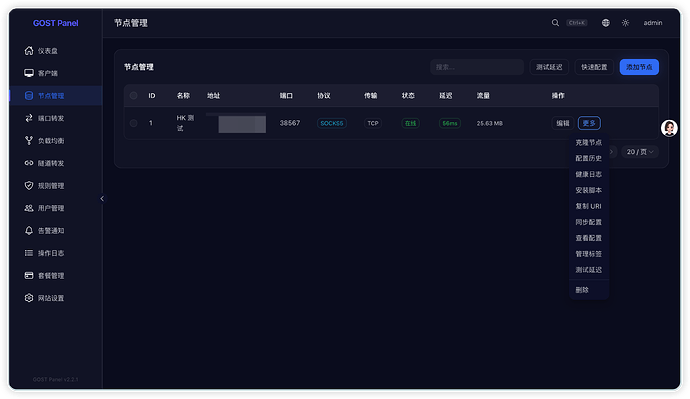
Task: Open the 隧道转发 link icon in sidebar
Action: (29, 163)
